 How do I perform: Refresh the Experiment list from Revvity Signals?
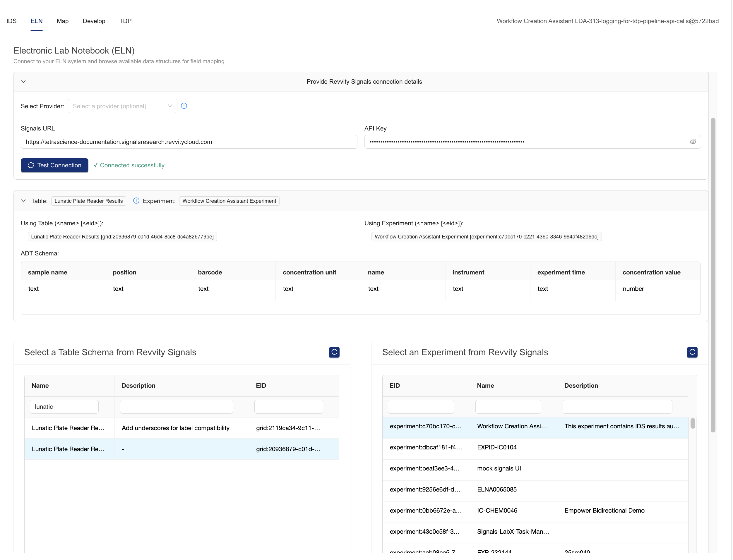[x=692, y=352]
